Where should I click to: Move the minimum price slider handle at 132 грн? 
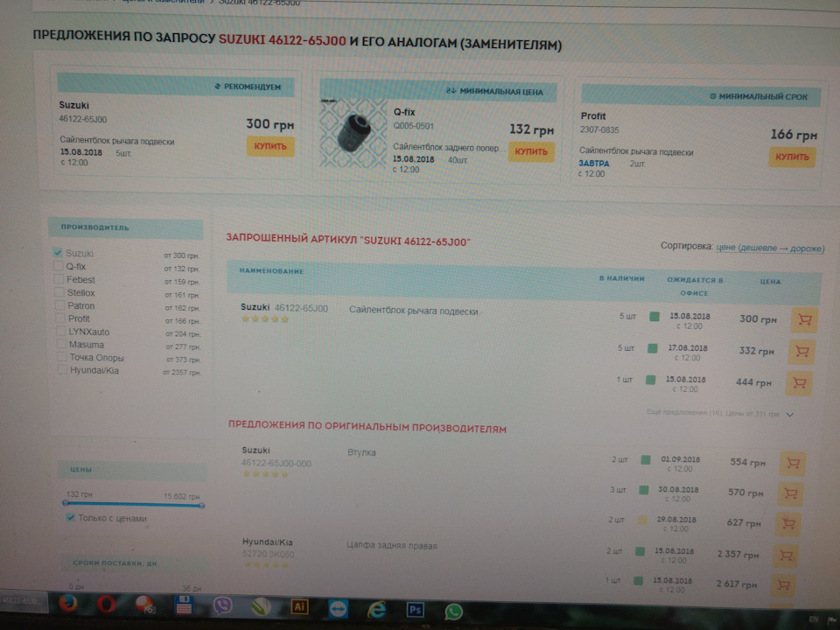[x=66, y=503]
